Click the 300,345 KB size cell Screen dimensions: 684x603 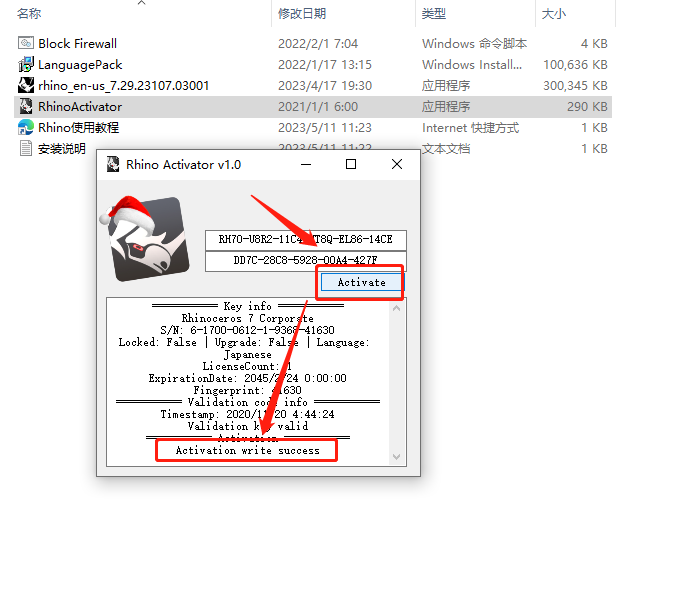tap(575, 86)
